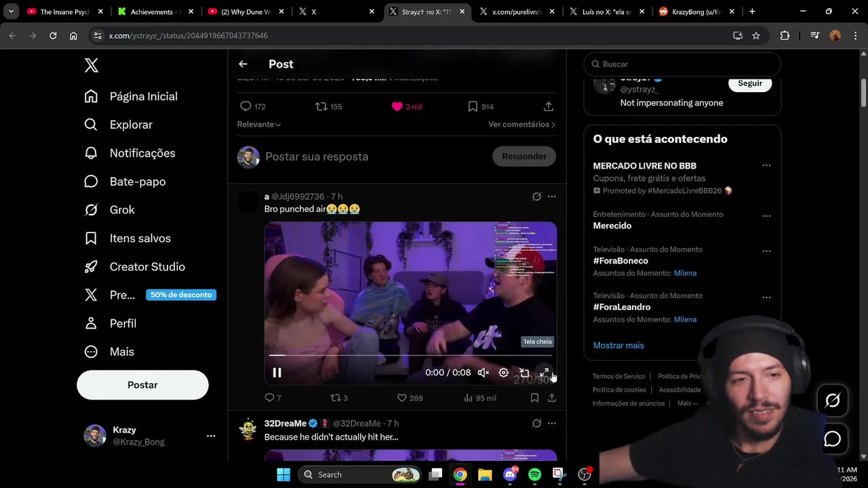The height and width of the screenshot is (488, 868).
Task: Open Bate-papo messages
Action: pyautogui.click(x=125, y=182)
